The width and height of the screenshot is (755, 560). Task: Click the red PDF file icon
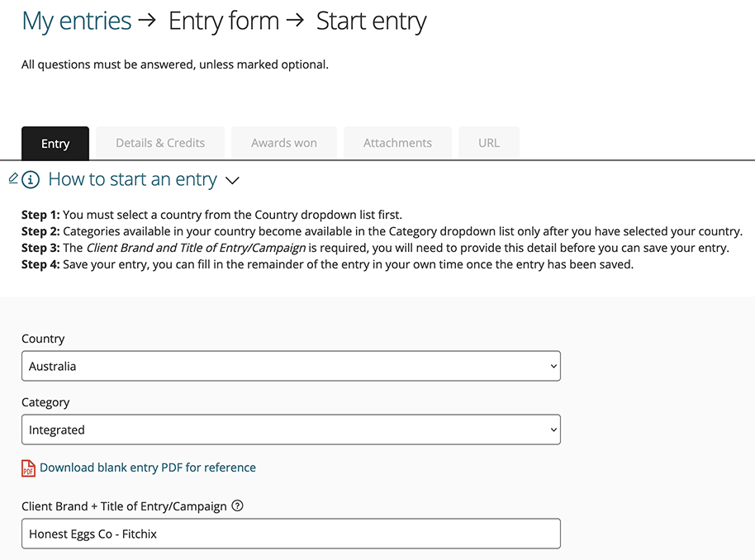(28, 468)
